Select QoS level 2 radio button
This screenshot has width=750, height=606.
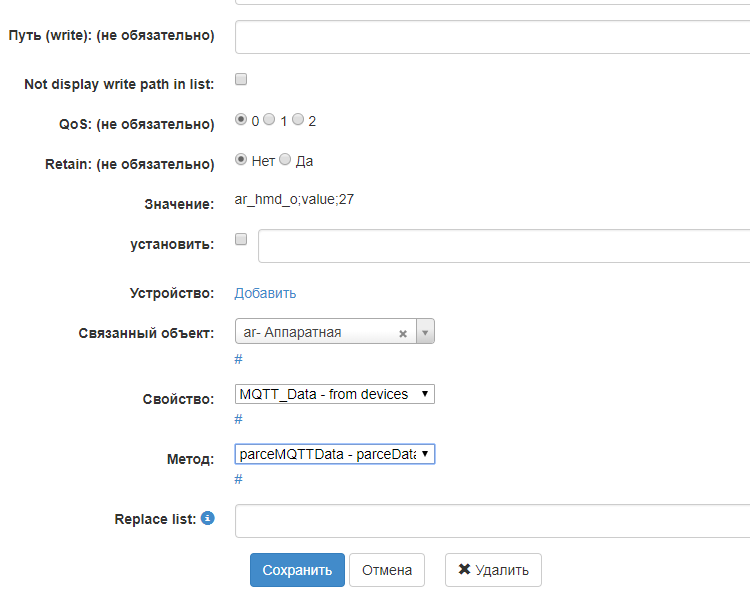tap(298, 119)
